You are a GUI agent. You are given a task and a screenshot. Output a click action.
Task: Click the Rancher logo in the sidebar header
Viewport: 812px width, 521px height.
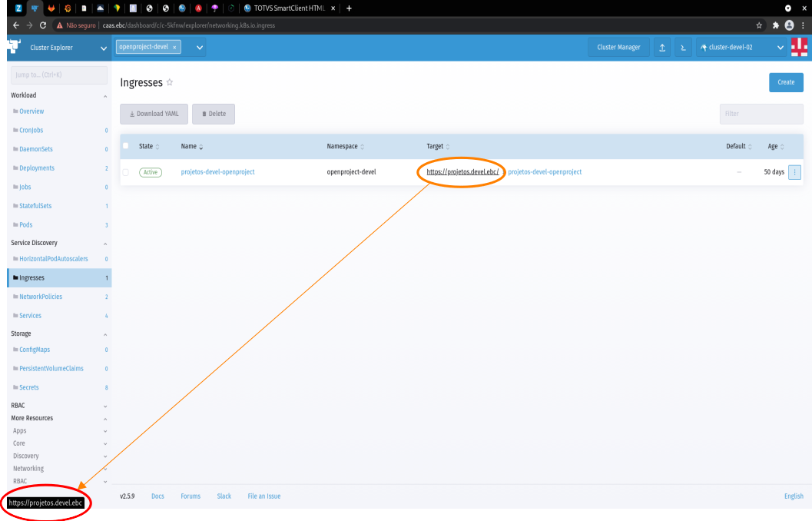tap(12, 47)
